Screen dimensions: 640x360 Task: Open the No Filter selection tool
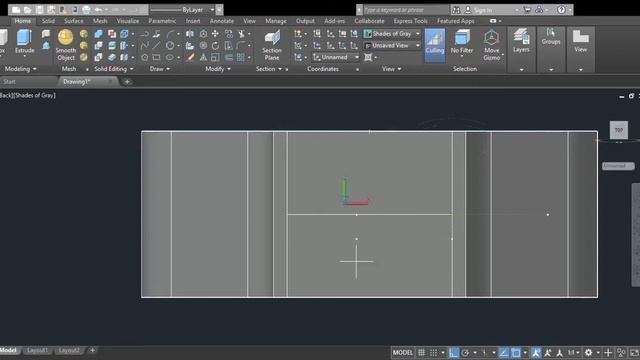(x=462, y=42)
